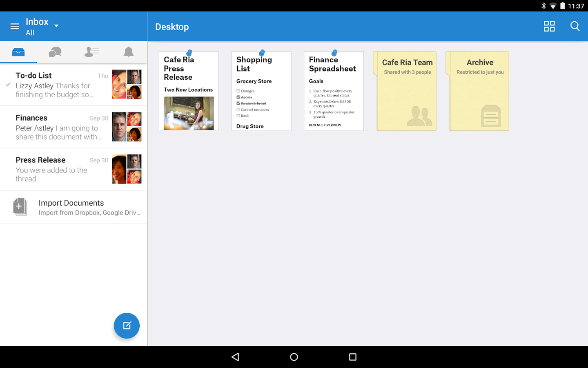Open Cafe Ria Press Release document

pyautogui.click(x=189, y=91)
